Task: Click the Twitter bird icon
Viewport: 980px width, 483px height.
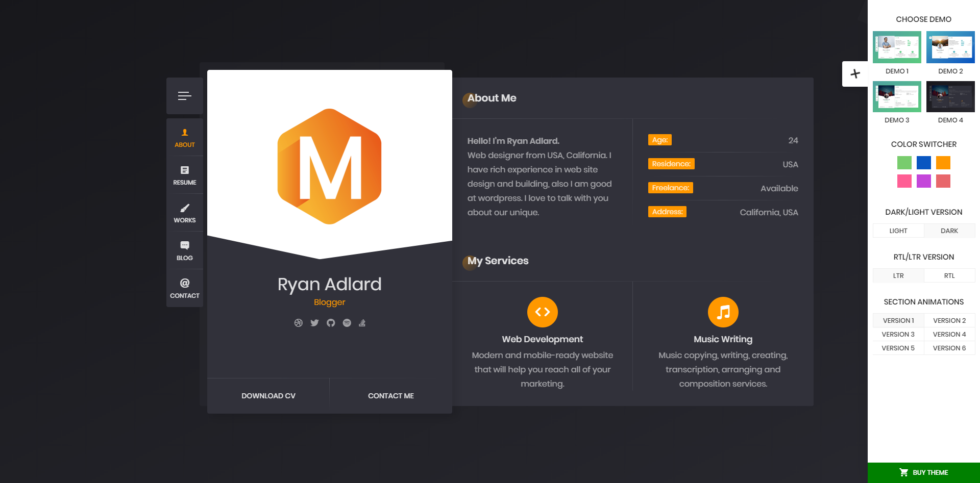Action: pos(314,323)
